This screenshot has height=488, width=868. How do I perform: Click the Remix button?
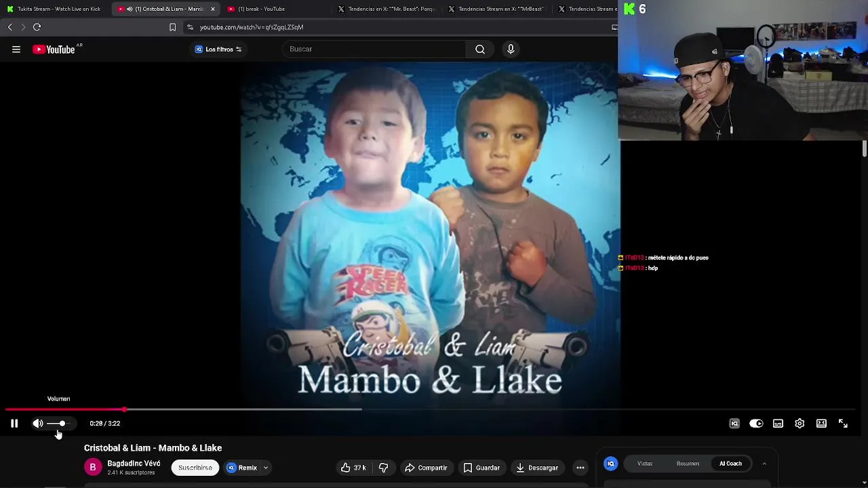(242, 468)
